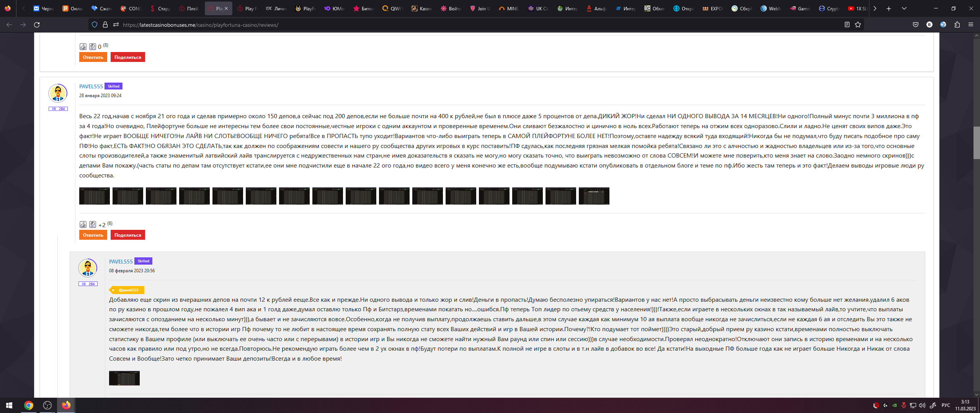Bookmark this page with the star icon
This screenshot has width=980, height=413.
858,25
